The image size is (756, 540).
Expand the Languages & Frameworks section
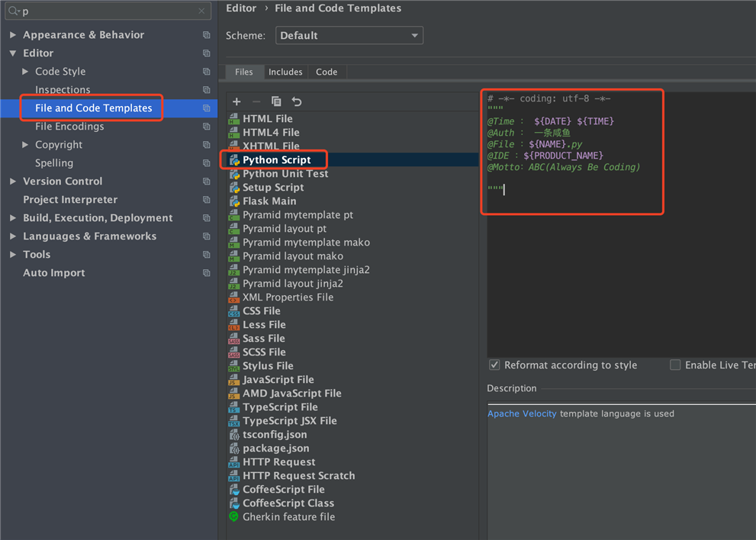(13, 236)
